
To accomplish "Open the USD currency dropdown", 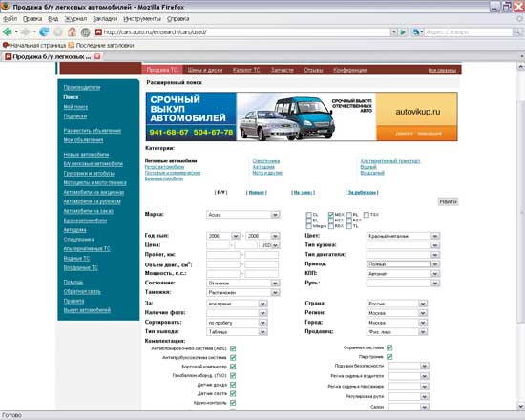I will pyautogui.click(x=270, y=245).
